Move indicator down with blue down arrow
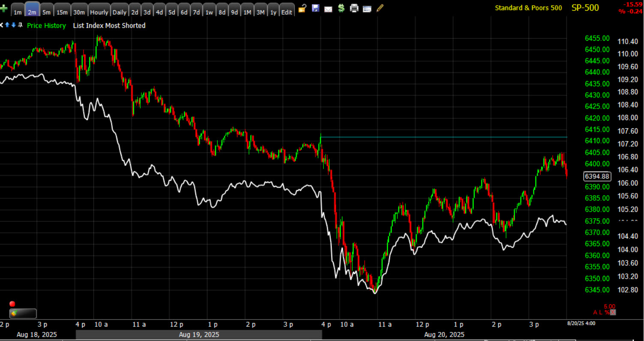Screen dimensions: 644x341 click(13, 25)
